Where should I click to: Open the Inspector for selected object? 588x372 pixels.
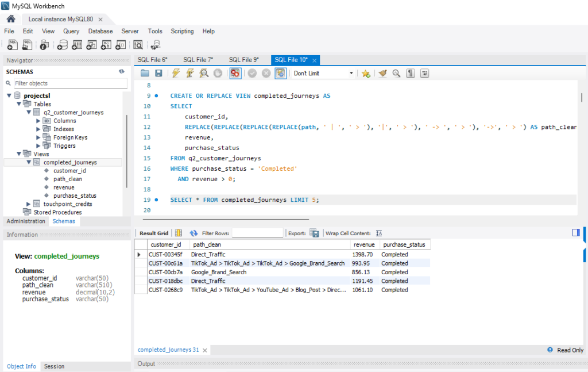[x=44, y=45]
